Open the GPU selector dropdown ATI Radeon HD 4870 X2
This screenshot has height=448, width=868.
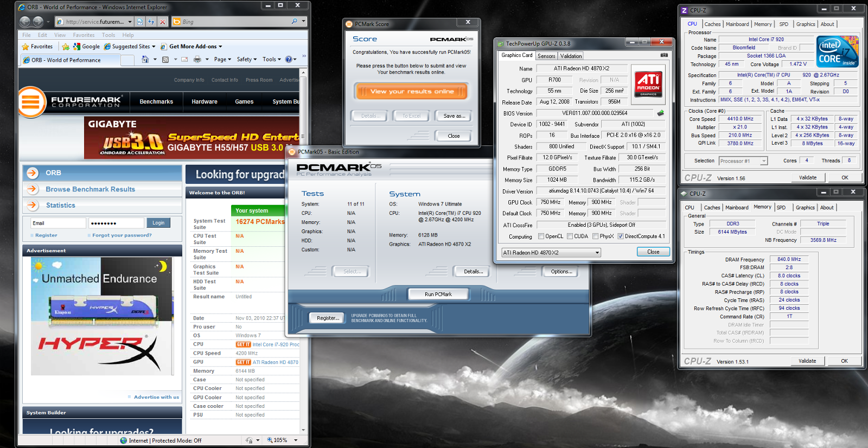[x=551, y=253]
